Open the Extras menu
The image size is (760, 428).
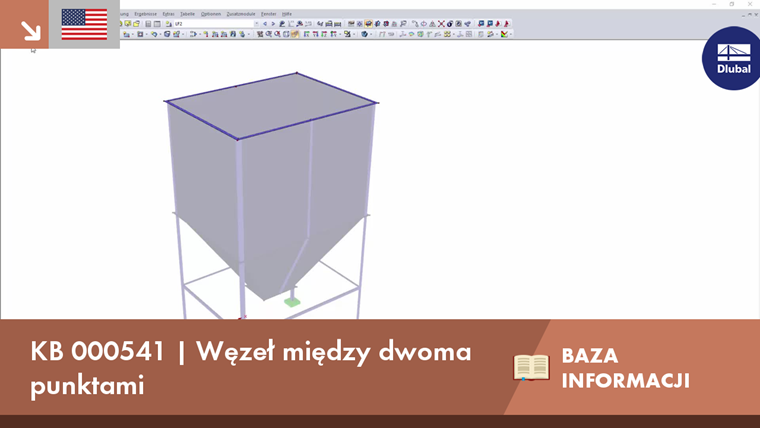(x=169, y=14)
